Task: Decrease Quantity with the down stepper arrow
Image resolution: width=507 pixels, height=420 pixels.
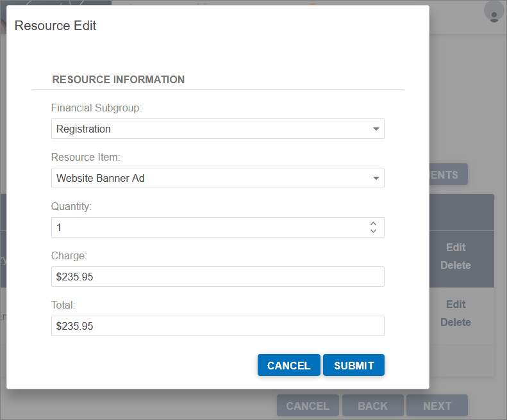Action: pos(373,231)
